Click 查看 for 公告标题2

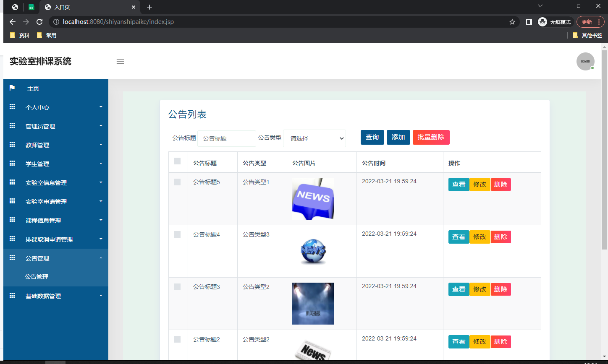459,342
